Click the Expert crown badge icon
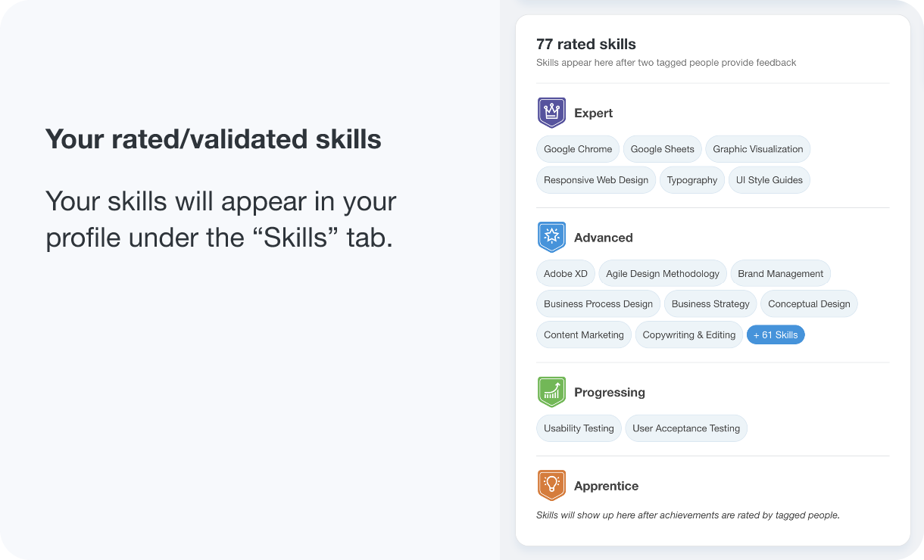 click(551, 113)
